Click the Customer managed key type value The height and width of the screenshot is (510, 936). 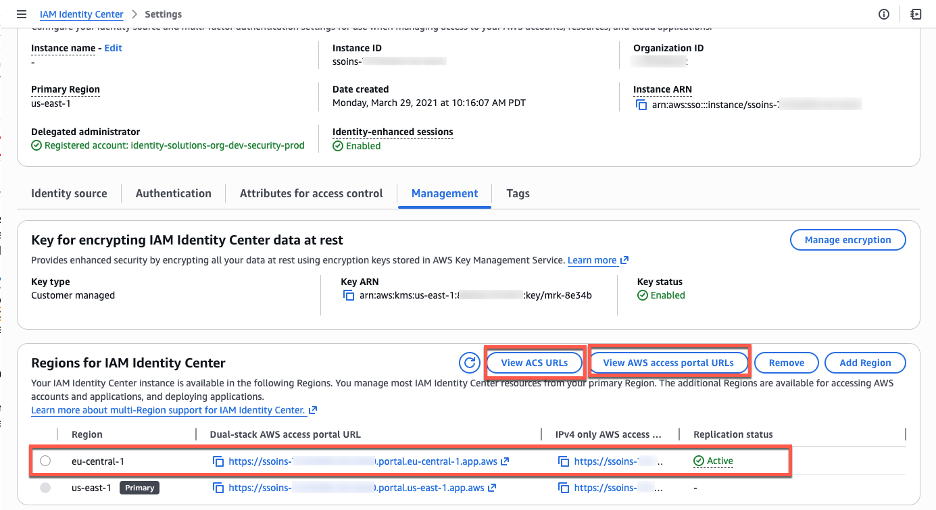pyautogui.click(x=73, y=296)
